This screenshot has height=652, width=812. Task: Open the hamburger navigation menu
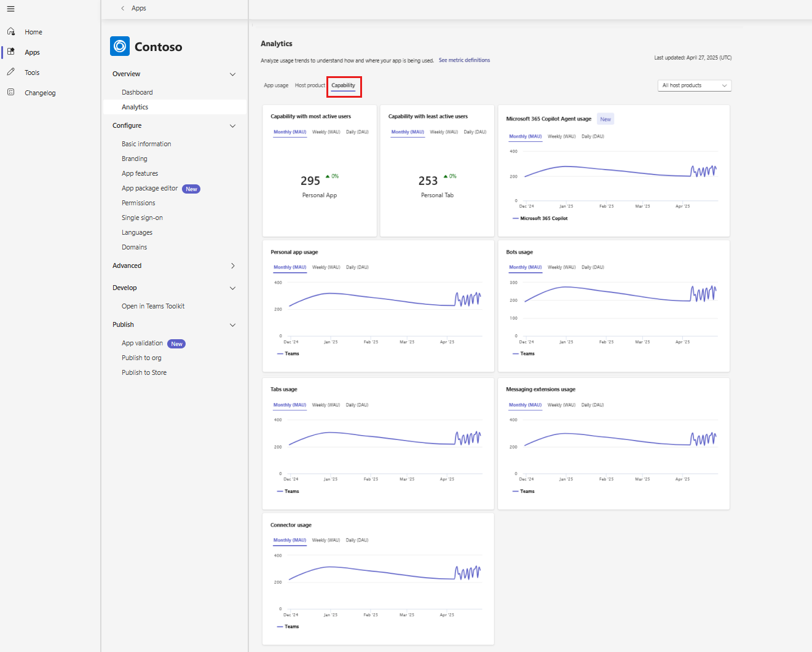pyautogui.click(x=10, y=9)
